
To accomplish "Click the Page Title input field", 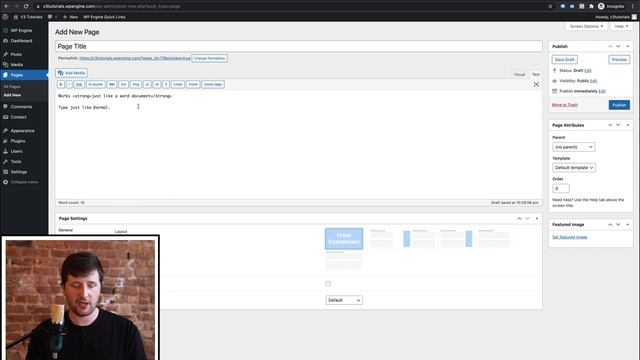I will [299, 46].
